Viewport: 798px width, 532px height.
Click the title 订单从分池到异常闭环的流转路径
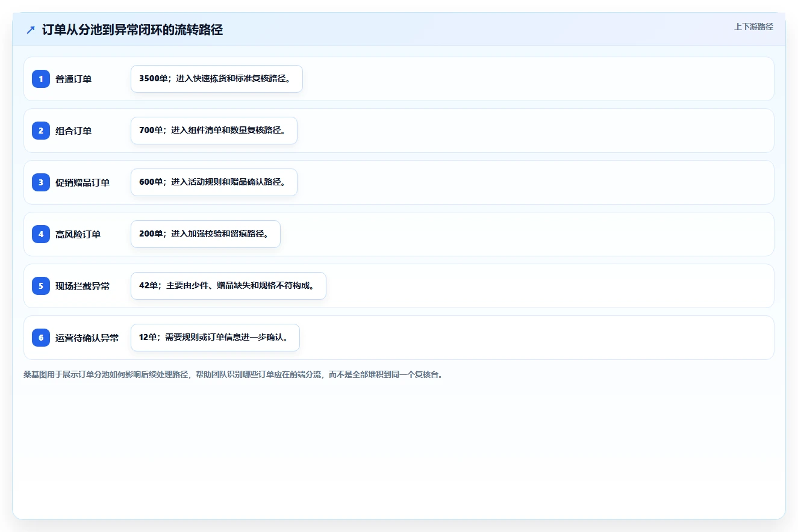tap(132, 30)
